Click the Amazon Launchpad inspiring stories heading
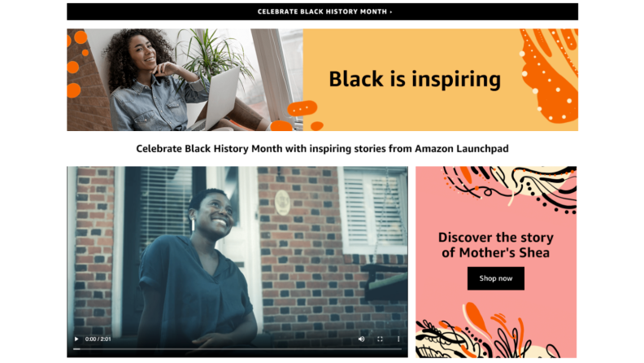 coord(323,148)
